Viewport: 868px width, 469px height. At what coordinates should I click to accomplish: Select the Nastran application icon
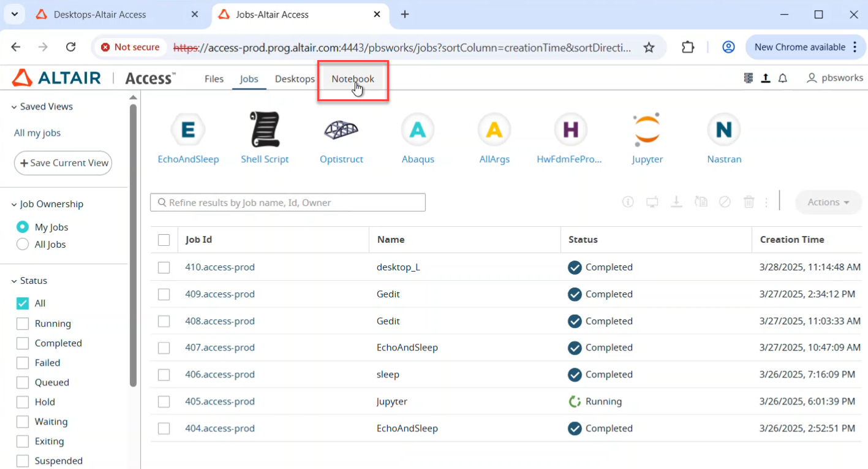pyautogui.click(x=724, y=129)
